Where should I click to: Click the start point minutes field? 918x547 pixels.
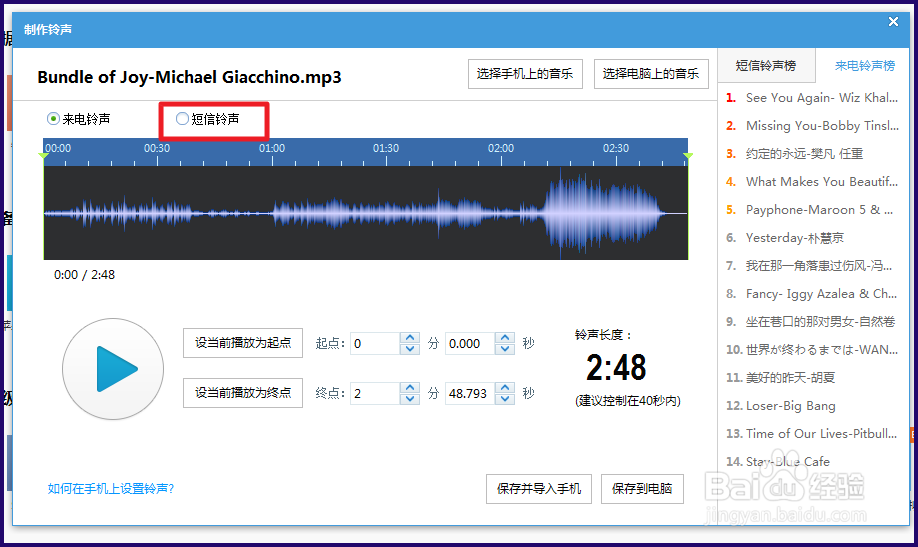[375, 343]
